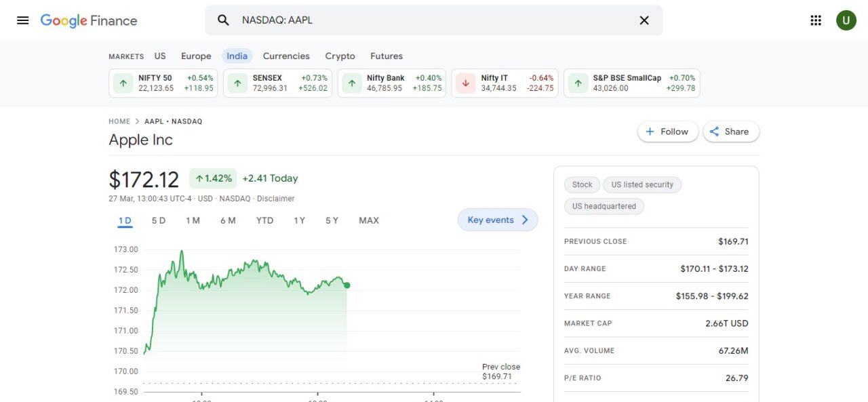This screenshot has height=402, width=868.
Task: Click the S&P BSE SmallCap arrow icon
Action: [x=578, y=83]
